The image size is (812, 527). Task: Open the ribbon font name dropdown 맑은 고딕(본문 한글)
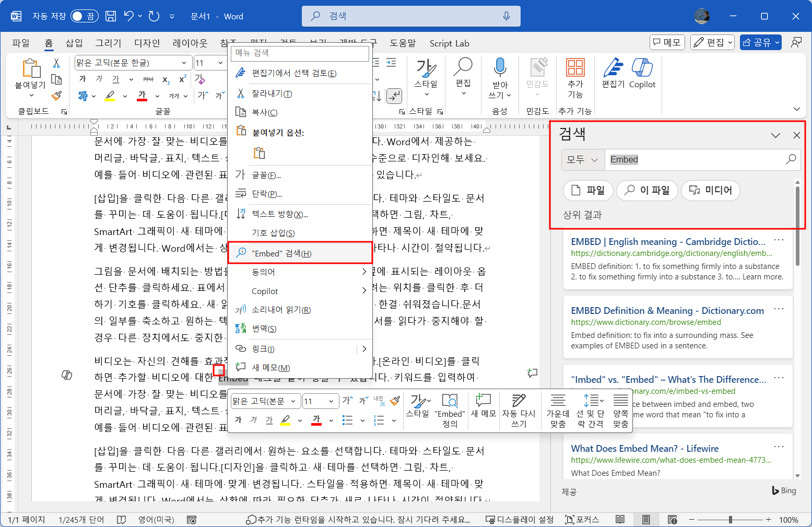[x=184, y=63]
